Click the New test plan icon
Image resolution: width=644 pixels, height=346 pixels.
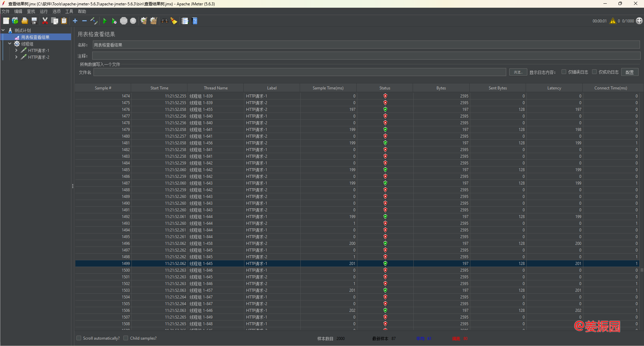click(x=6, y=21)
